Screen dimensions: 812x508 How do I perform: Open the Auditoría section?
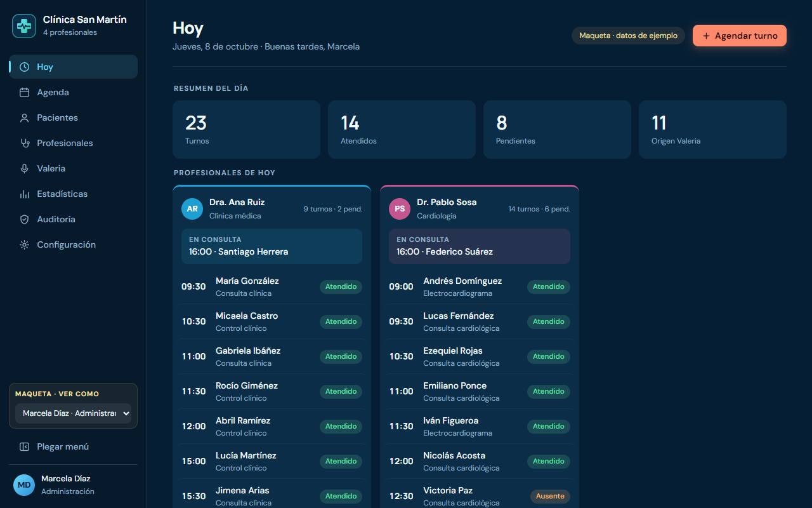tap(73, 219)
